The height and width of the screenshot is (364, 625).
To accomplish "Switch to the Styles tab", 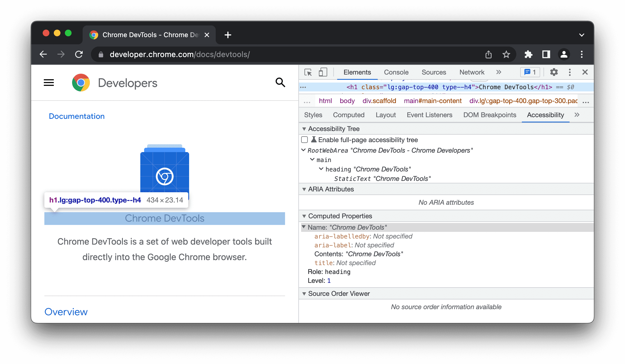I will click(313, 115).
